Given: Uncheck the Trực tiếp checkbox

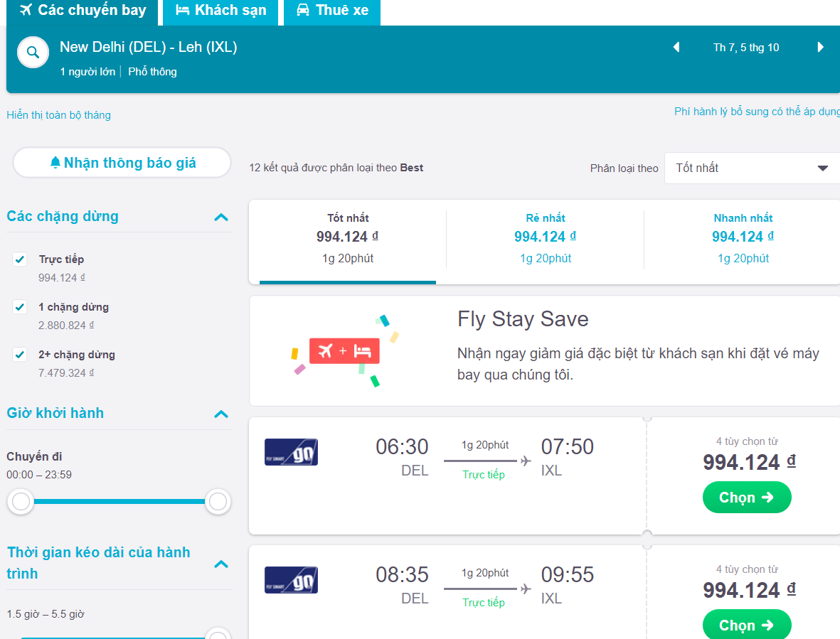Looking at the screenshot, I should tap(20, 259).
